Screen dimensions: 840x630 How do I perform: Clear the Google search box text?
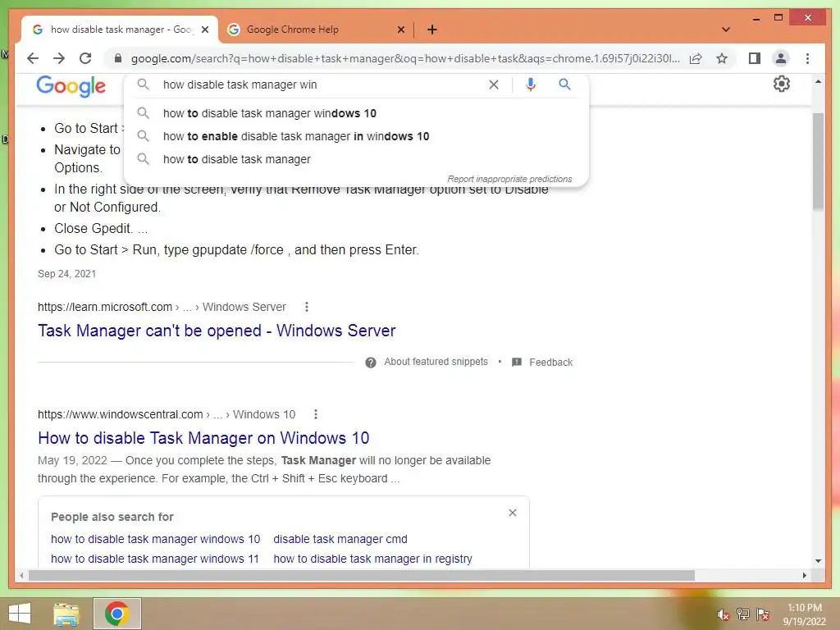tap(493, 84)
